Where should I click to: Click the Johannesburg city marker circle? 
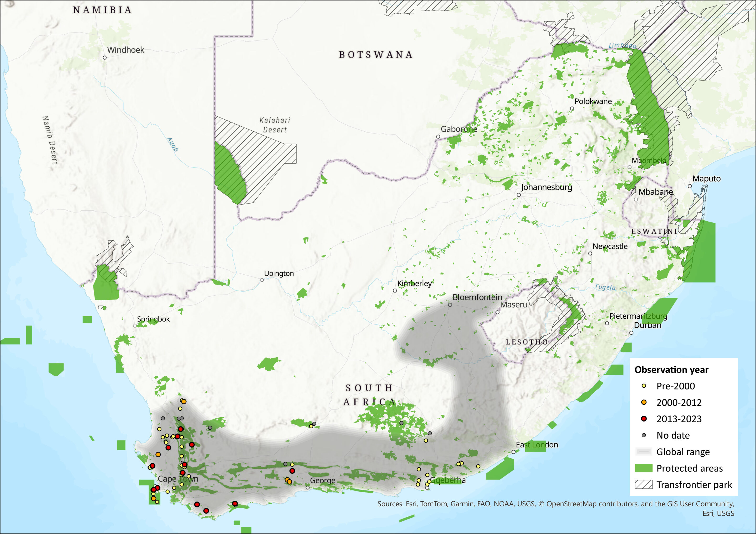pyautogui.click(x=519, y=195)
